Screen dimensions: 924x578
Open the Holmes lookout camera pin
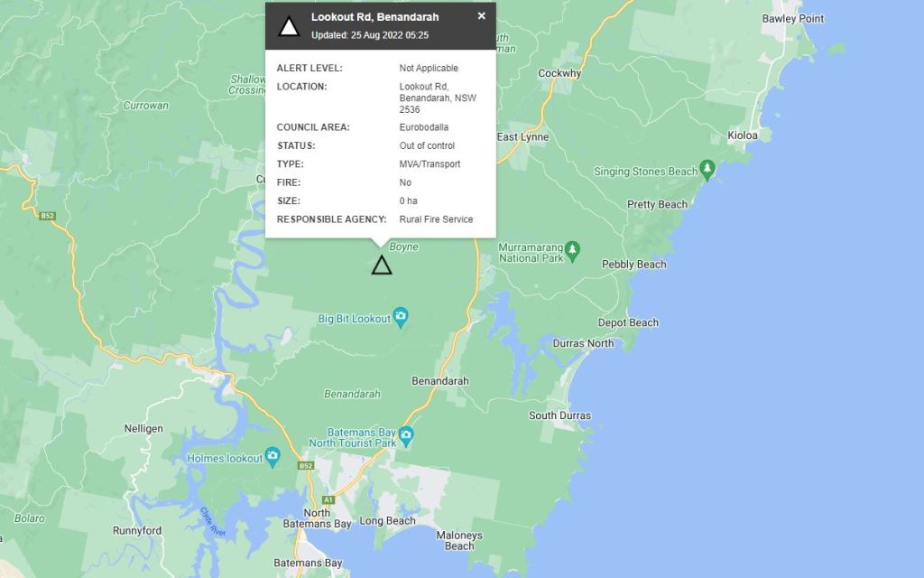(273, 457)
